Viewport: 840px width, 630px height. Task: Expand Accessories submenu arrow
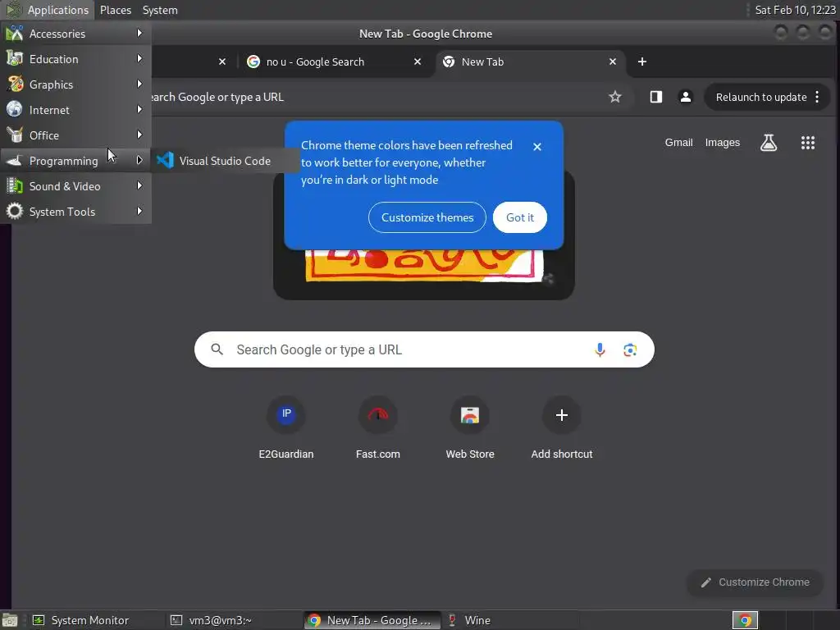click(x=139, y=33)
